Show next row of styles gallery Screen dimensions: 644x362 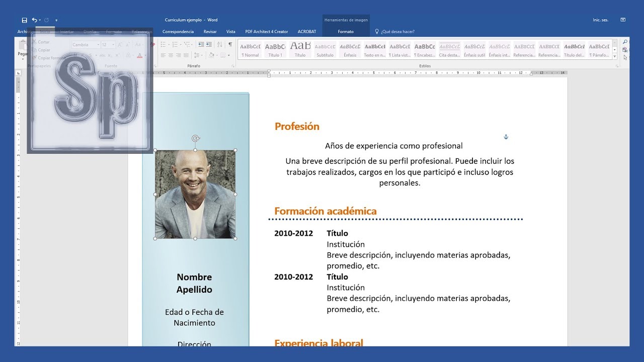pos(615,50)
